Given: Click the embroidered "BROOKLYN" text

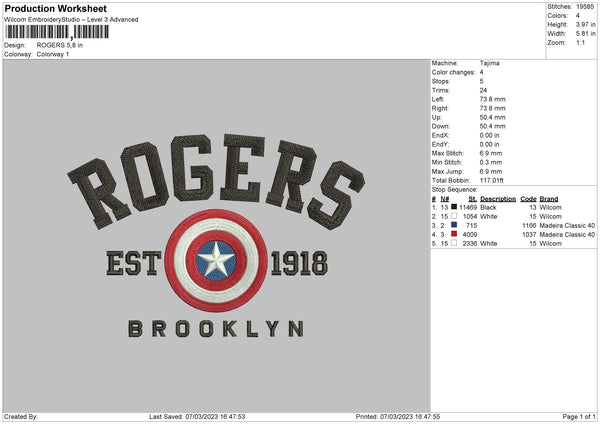Looking at the screenshot, I should tap(216, 329).
